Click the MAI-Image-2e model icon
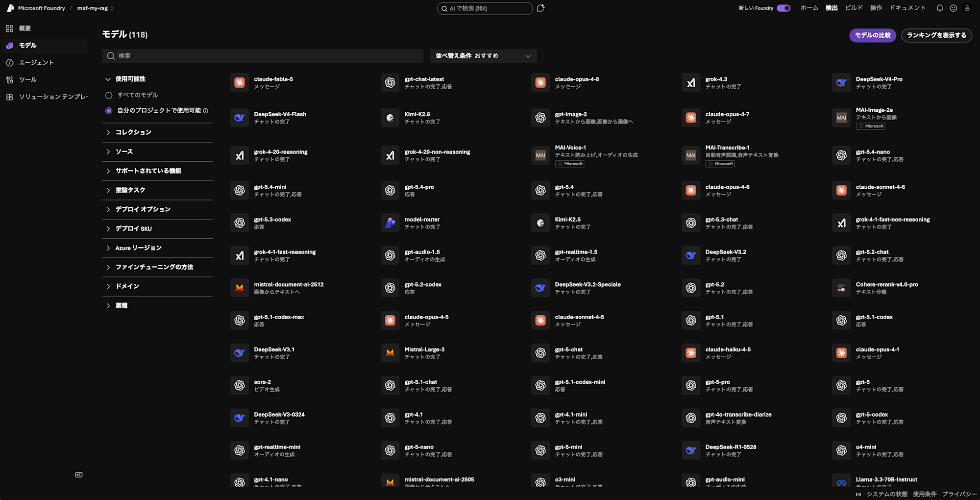Image resolution: width=980 pixels, height=500 pixels. click(x=841, y=118)
